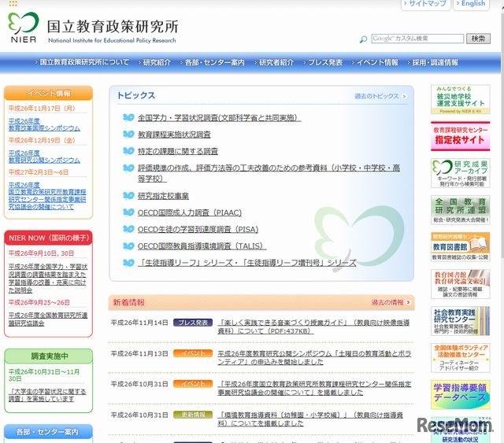Click イベント tag on November 13 news

click(x=193, y=353)
